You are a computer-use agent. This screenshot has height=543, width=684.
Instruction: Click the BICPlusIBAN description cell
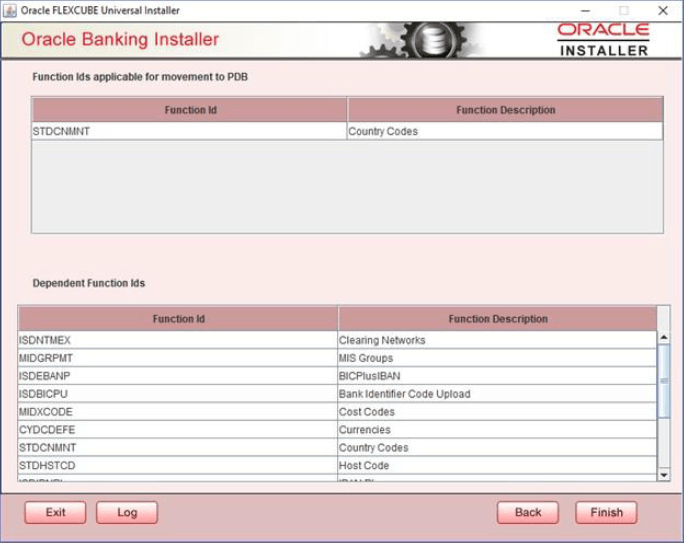497,376
